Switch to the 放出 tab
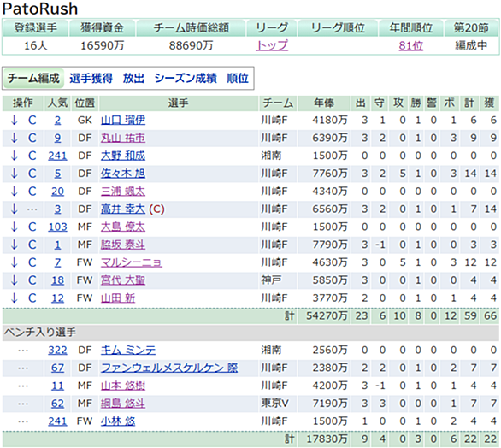Screen dimensions: 501x448 [x=133, y=79]
